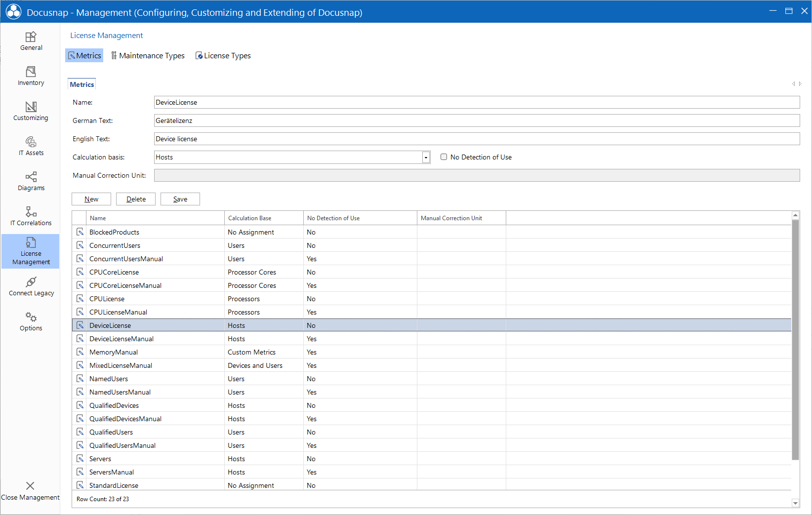Viewport: 812px width, 515px height.
Task: Sort by Manual Correction Unit header
Action: click(461, 218)
